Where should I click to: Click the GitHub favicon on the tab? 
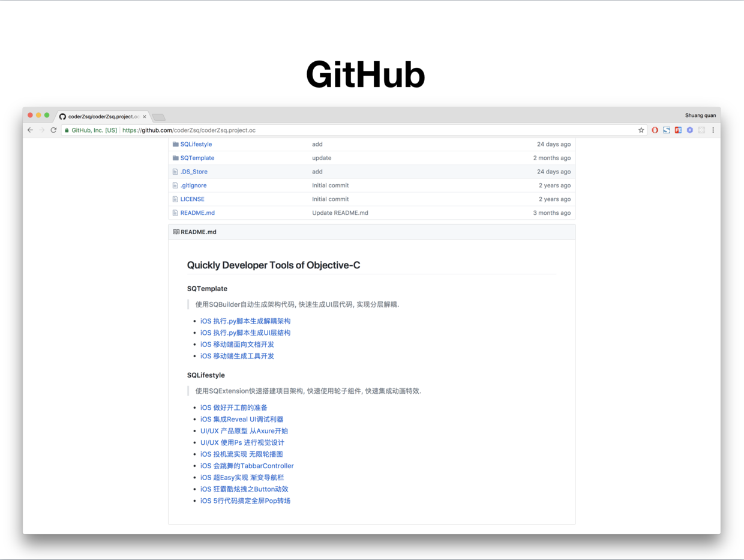[x=62, y=116]
